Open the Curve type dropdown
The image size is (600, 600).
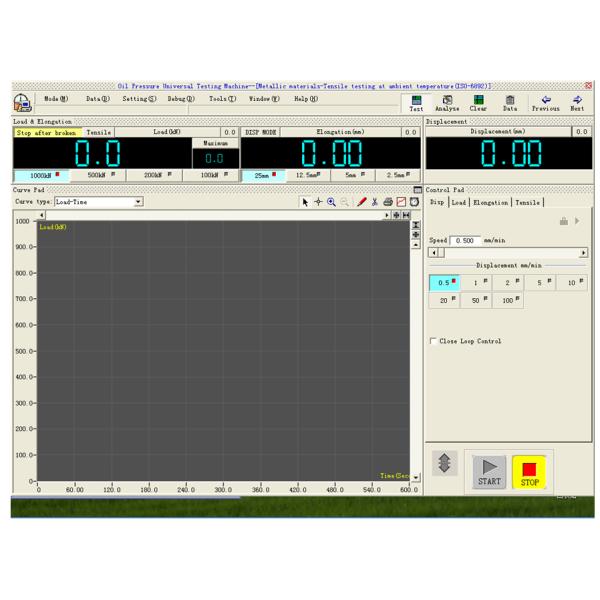click(x=138, y=202)
